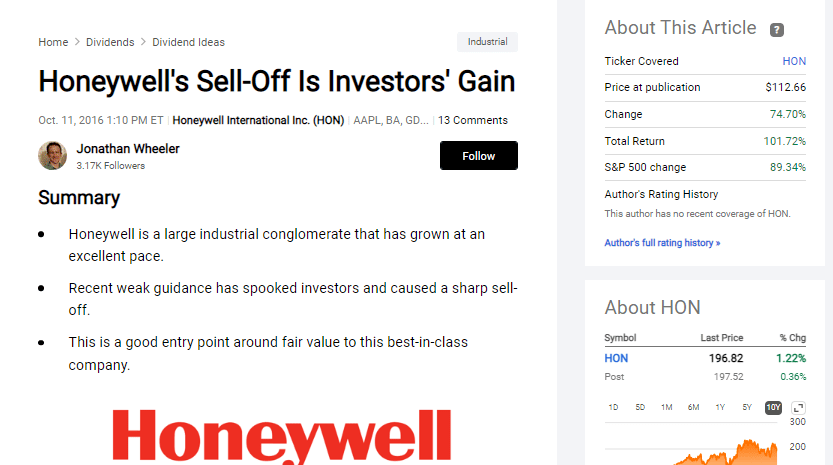
Task: Expand the AAPL, BA, GD... ticker list
Action: 390,121
